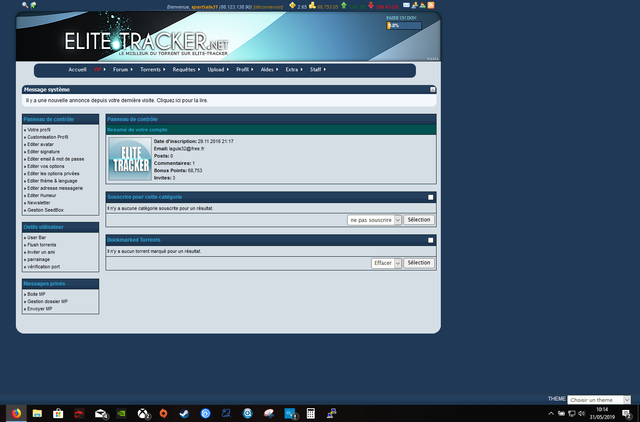The width and height of the screenshot is (640, 422).
Task: Open private messages via the envelope icon
Action: (x=407, y=5)
